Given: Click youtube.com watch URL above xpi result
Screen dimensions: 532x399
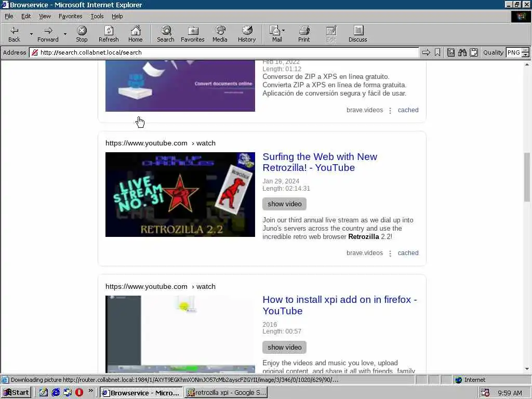Looking at the screenshot, I should (160, 286).
